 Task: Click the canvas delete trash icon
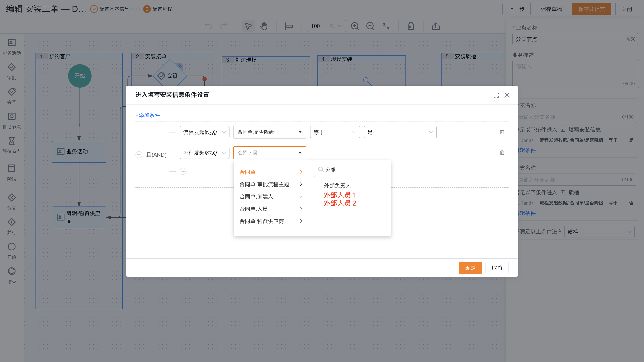click(x=410, y=26)
